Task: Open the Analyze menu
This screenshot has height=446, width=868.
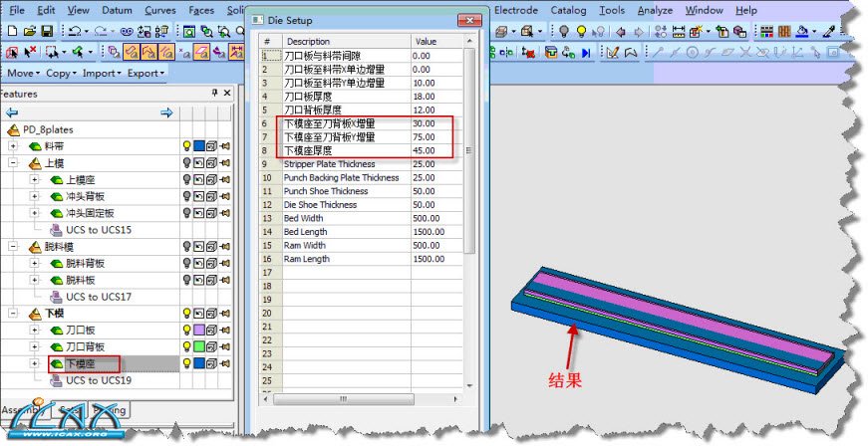Action: pos(656,10)
